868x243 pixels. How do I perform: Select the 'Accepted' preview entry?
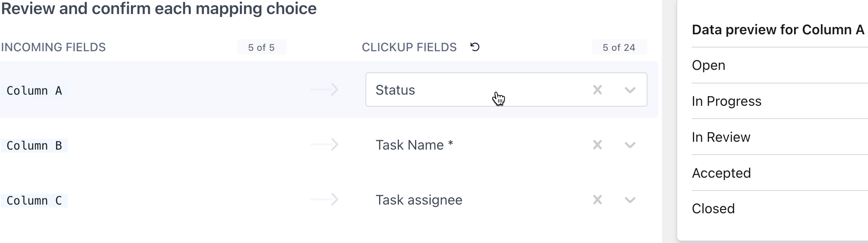pos(721,173)
